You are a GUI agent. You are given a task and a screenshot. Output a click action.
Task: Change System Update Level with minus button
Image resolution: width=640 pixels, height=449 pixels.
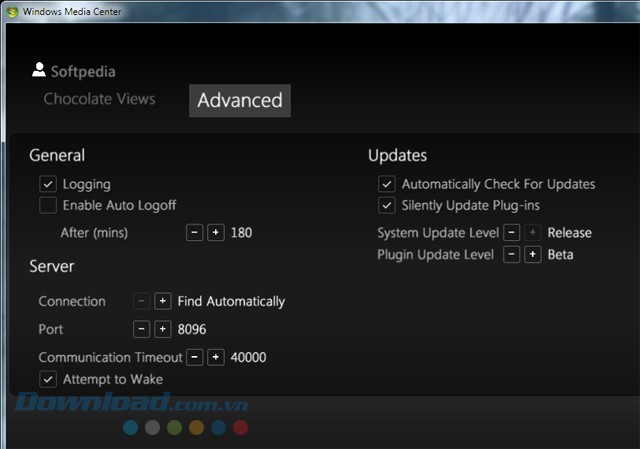(x=511, y=233)
